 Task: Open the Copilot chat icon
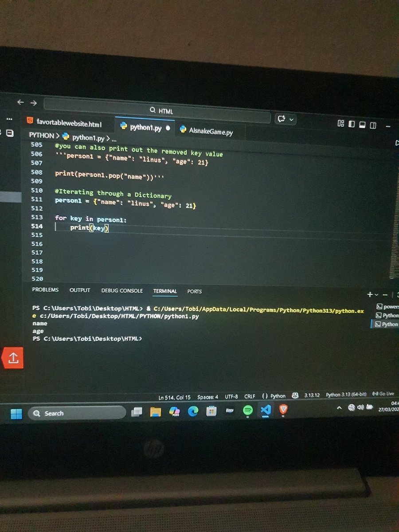tap(282, 119)
